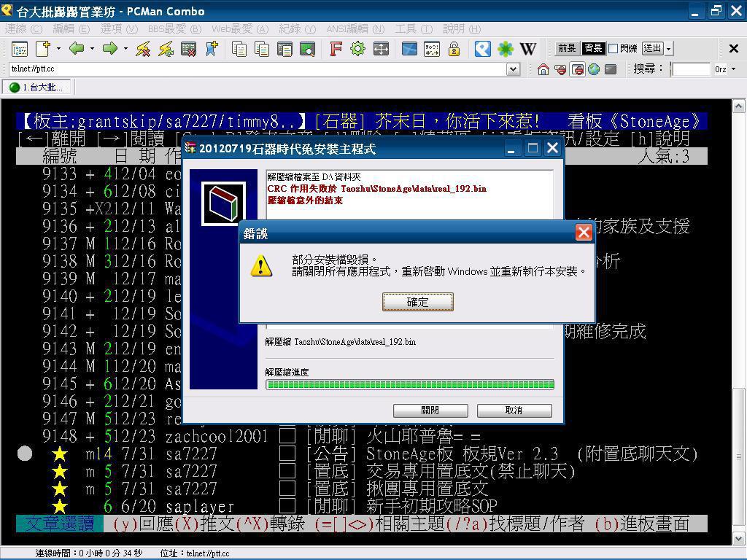Click 取消 in the installer window
Viewport: 747px width, 560px height.
point(514,411)
